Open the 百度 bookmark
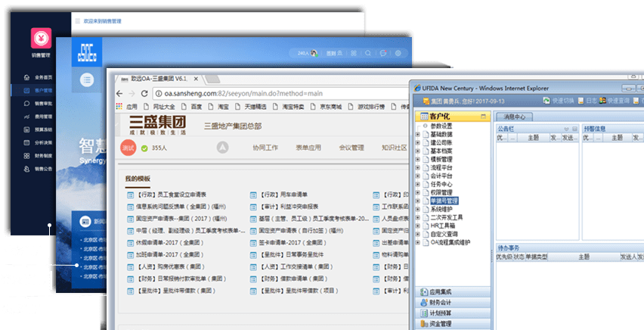Screen dimensions: 644x330 [196, 107]
